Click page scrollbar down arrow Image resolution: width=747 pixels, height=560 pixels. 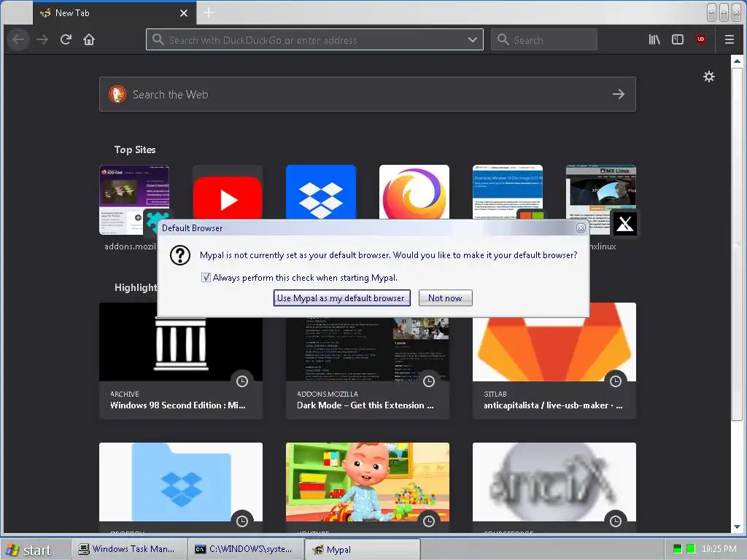click(737, 526)
